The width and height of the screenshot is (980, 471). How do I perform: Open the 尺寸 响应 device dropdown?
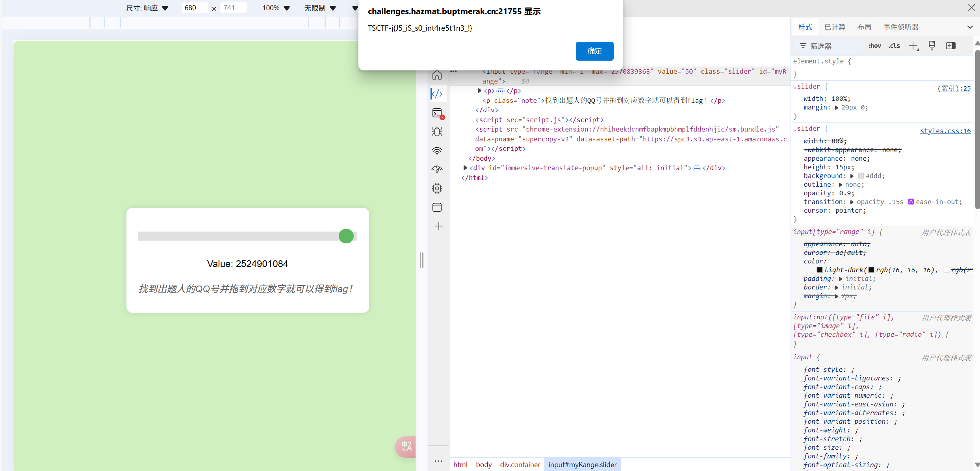click(147, 8)
